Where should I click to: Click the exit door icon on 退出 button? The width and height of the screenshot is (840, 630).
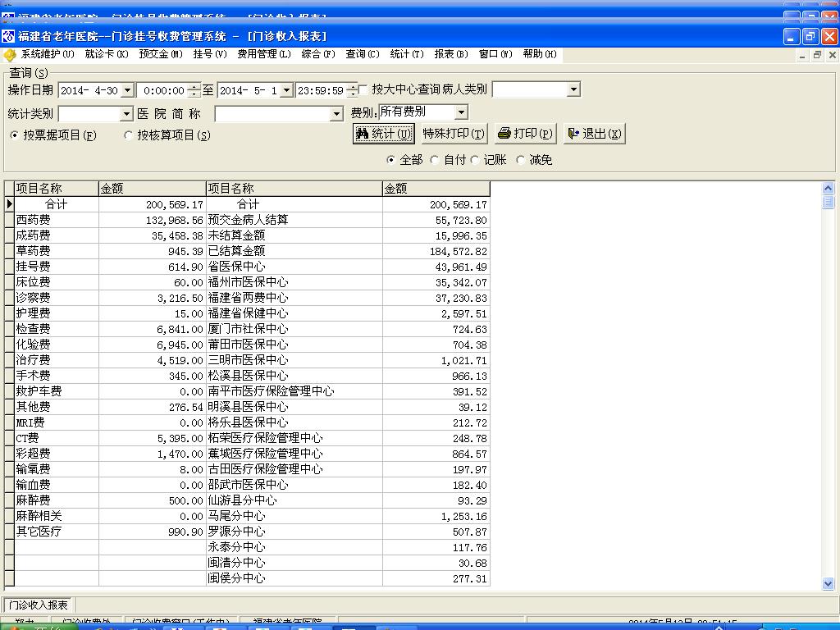pyautogui.click(x=573, y=134)
